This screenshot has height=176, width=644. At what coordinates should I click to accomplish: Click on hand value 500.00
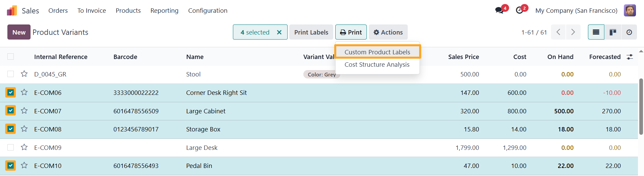pos(564,111)
